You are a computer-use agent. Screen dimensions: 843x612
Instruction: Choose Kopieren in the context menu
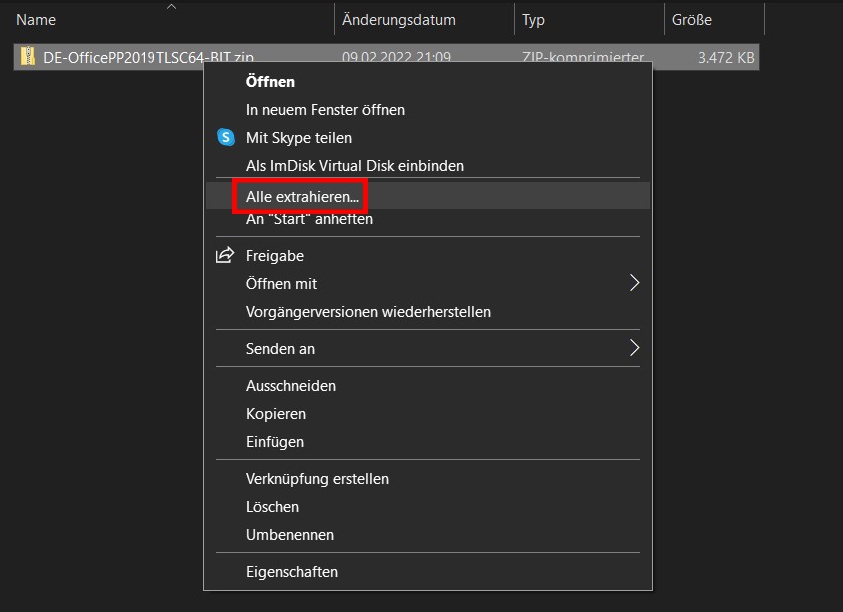pos(276,413)
